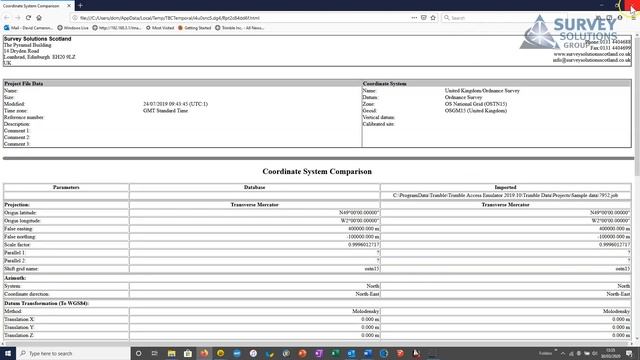
Task: Click the 'False easting' row label
Action: tap(18, 229)
